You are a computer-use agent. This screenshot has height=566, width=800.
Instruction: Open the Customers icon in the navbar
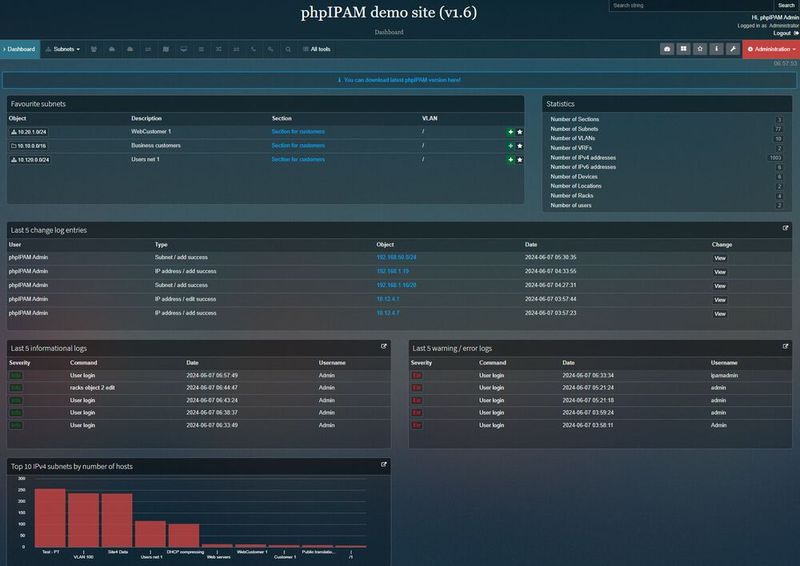94,50
